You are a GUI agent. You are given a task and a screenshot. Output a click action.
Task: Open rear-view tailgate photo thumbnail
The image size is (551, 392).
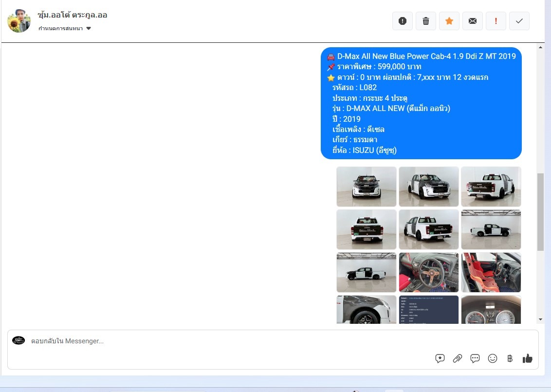pos(367,229)
